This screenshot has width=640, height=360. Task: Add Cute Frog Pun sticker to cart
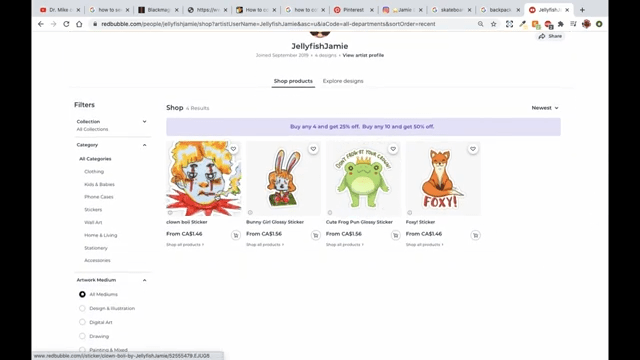click(396, 235)
